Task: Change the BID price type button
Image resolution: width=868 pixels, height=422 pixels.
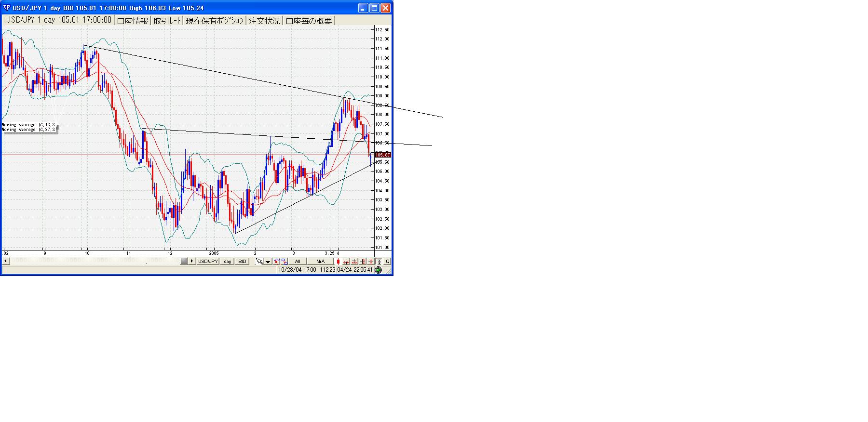Action: pyautogui.click(x=242, y=262)
